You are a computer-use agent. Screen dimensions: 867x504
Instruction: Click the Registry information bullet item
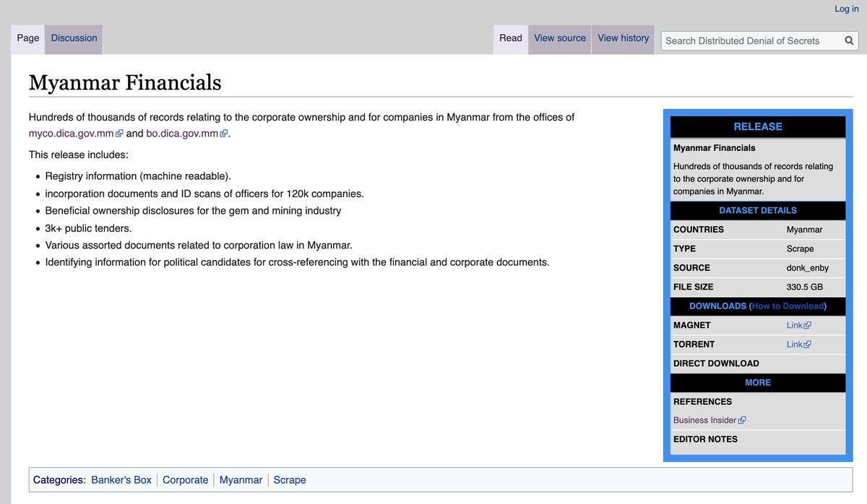tap(138, 176)
